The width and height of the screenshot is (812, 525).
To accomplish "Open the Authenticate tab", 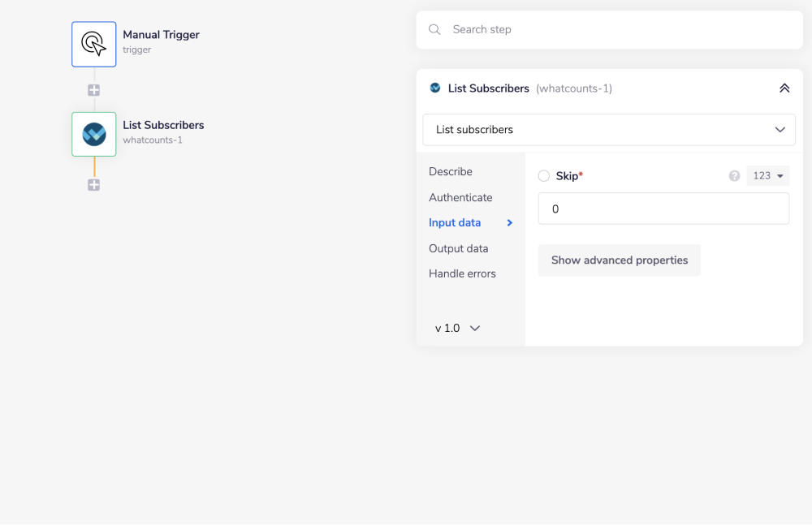I will pos(460,198).
